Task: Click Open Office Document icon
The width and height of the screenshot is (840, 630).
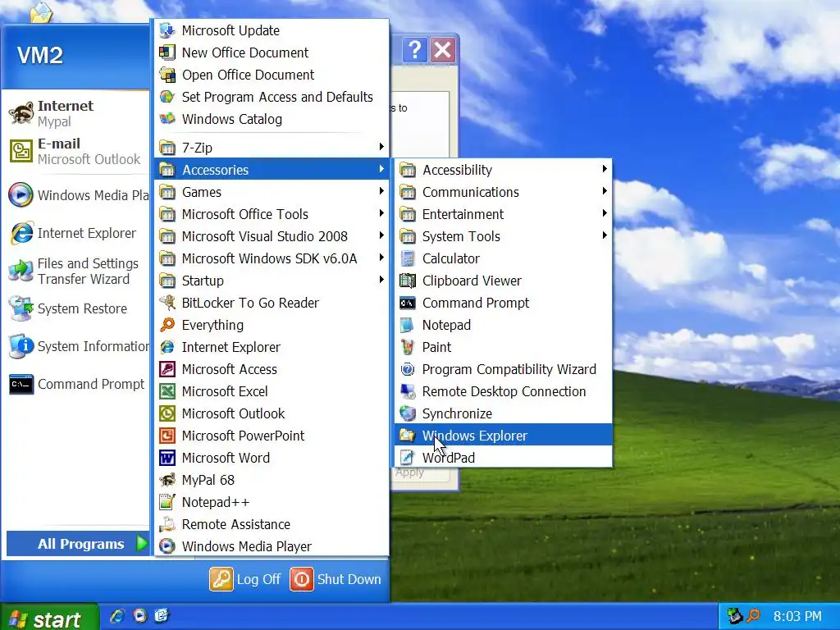Action: (x=167, y=75)
